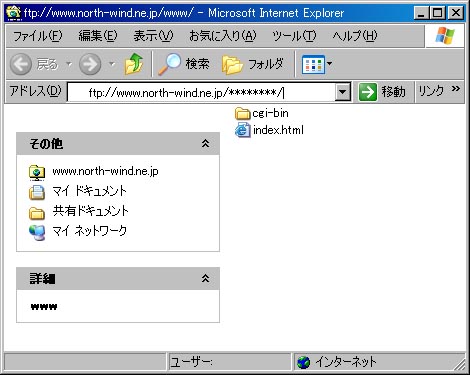
Task: Click the 移動 Go button
Action: (x=382, y=92)
